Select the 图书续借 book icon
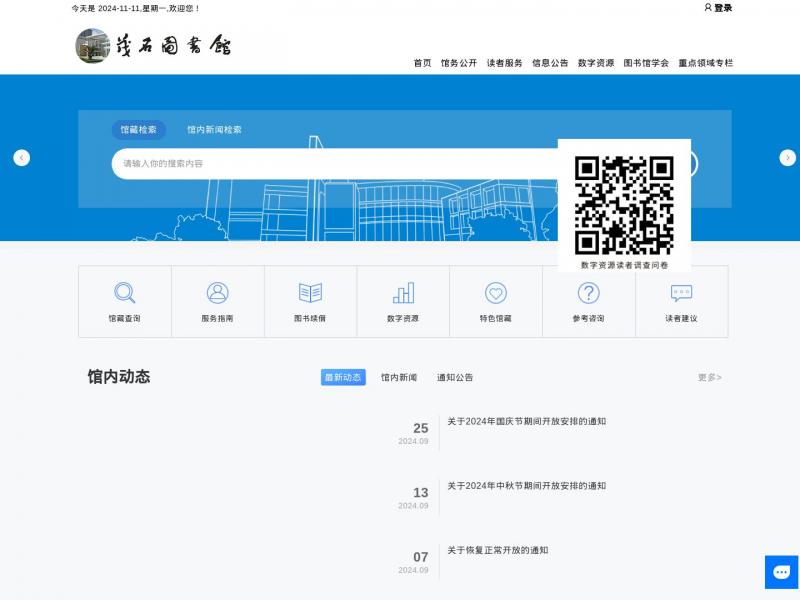The height and width of the screenshot is (600, 800). click(x=310, y=293)
